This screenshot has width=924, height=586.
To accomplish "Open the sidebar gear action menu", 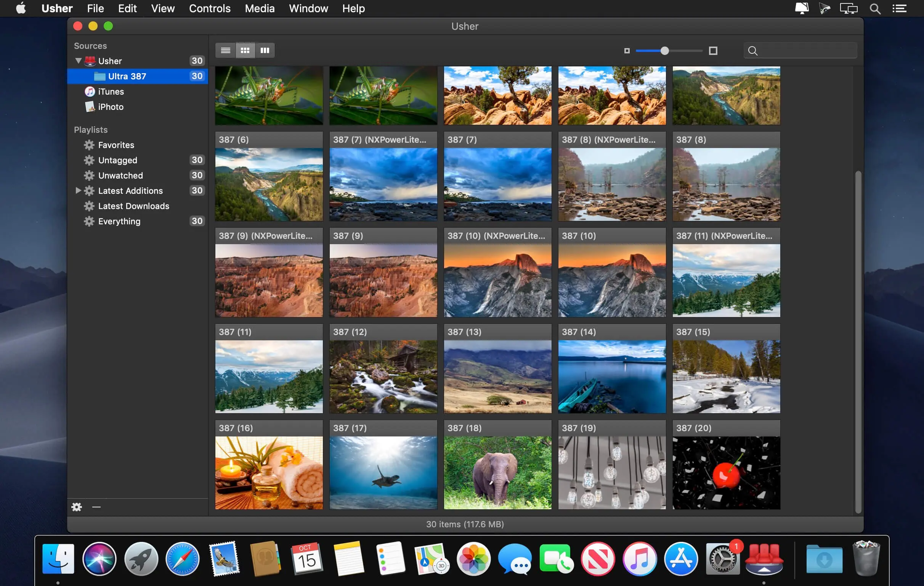I will 77,507.
